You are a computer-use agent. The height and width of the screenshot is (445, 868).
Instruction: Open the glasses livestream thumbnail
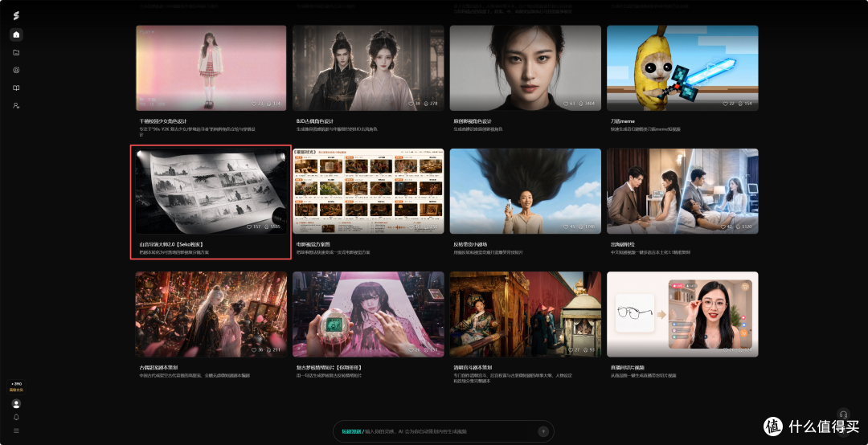(x=682, y=314)
